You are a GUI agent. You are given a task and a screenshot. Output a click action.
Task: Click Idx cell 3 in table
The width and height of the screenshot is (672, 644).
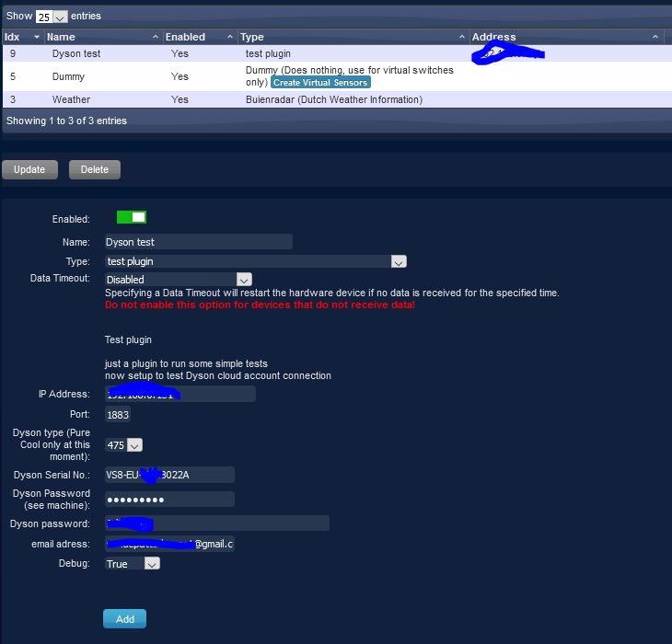(x=13, y=99)
